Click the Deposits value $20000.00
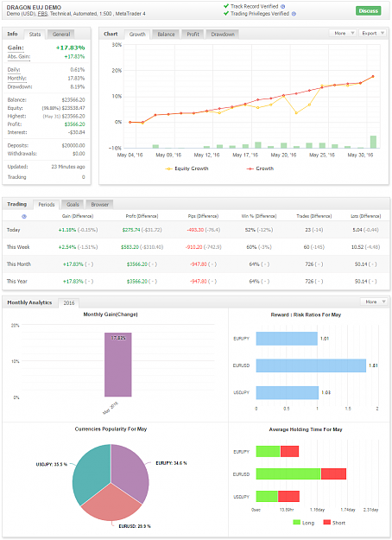This screenshot has width=392, height=540. pos(73,145)
